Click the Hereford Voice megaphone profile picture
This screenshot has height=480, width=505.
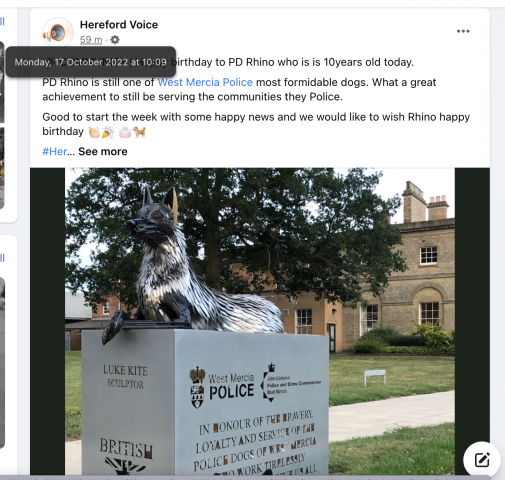(58, 33)
